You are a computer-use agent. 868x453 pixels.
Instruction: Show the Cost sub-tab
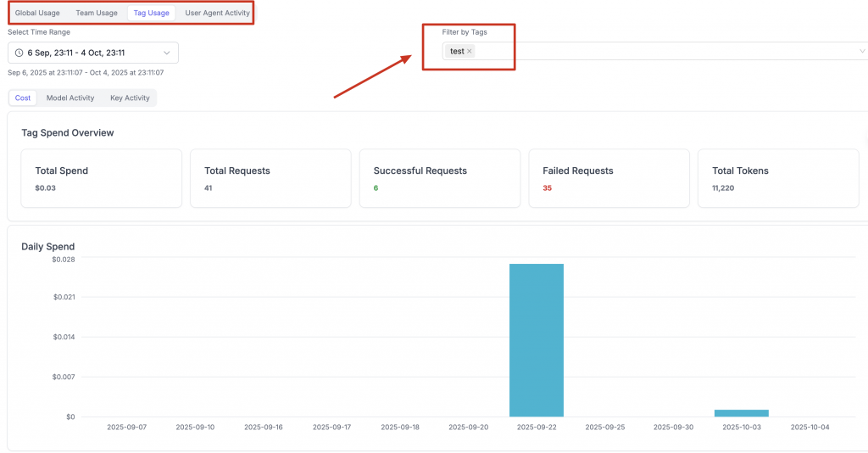click(x=23, y=98)
